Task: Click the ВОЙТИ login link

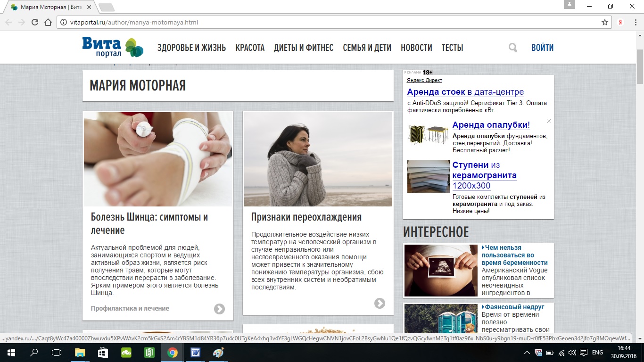Action: pyautogui.click(x=542, y=48)
